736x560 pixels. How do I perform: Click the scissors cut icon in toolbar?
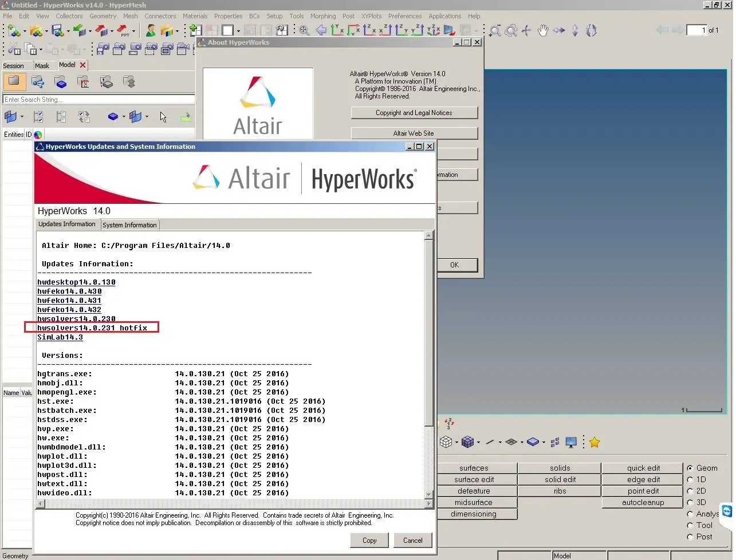(14, 49)
